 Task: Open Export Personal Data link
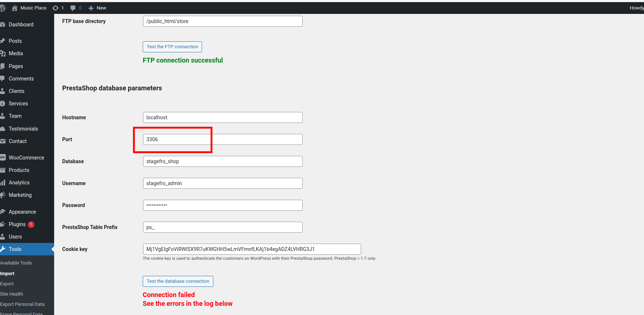pos(22,304)
